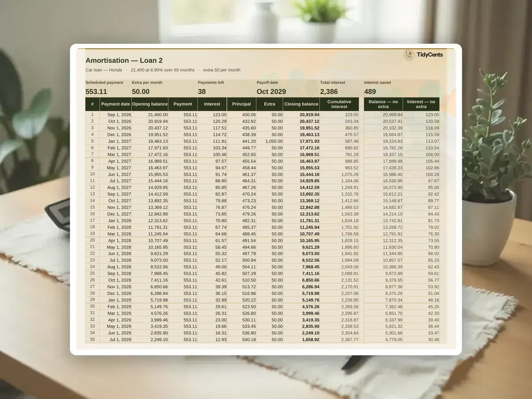Click the extra payment cell 1,050.00
532x399 pixels.
270,141
